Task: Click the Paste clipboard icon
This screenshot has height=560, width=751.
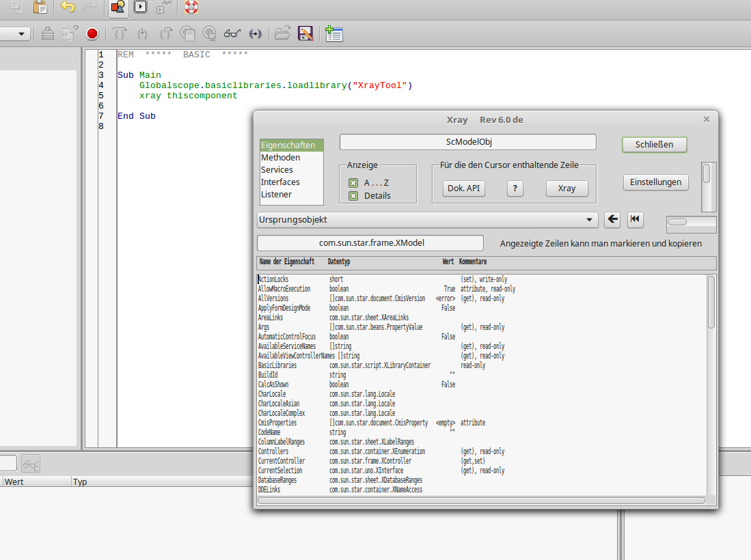Action: tap(40, 7)
